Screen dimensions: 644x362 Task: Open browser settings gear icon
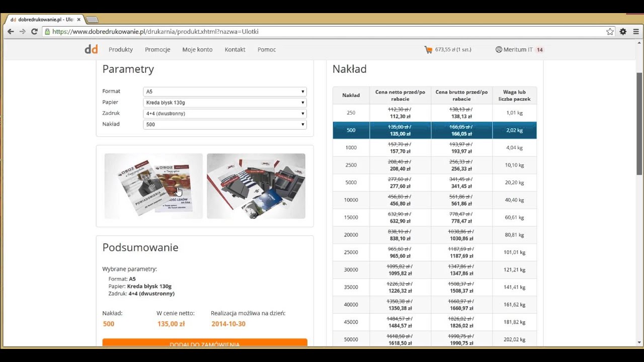(x=623, y=31)
